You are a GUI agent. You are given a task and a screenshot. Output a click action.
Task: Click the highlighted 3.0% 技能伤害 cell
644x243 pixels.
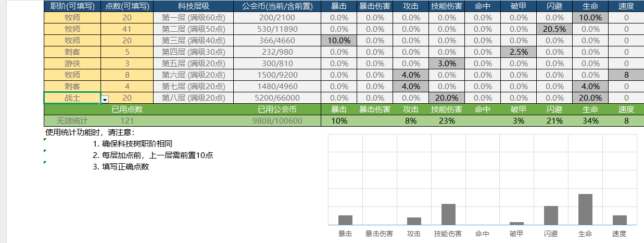(447, 63)
